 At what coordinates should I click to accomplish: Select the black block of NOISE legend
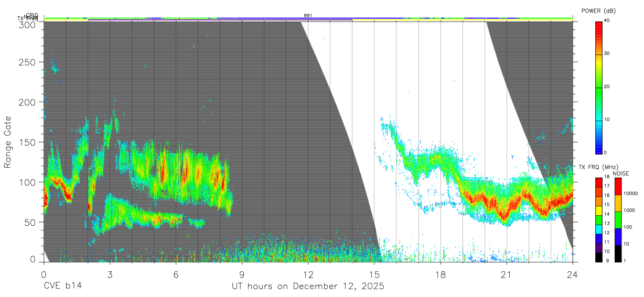[618, 254]
